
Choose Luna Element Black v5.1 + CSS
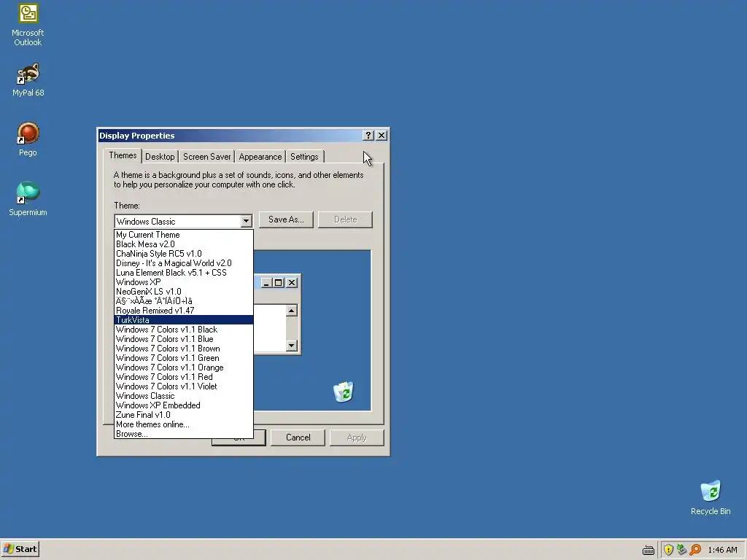click(x=183, y=273)
